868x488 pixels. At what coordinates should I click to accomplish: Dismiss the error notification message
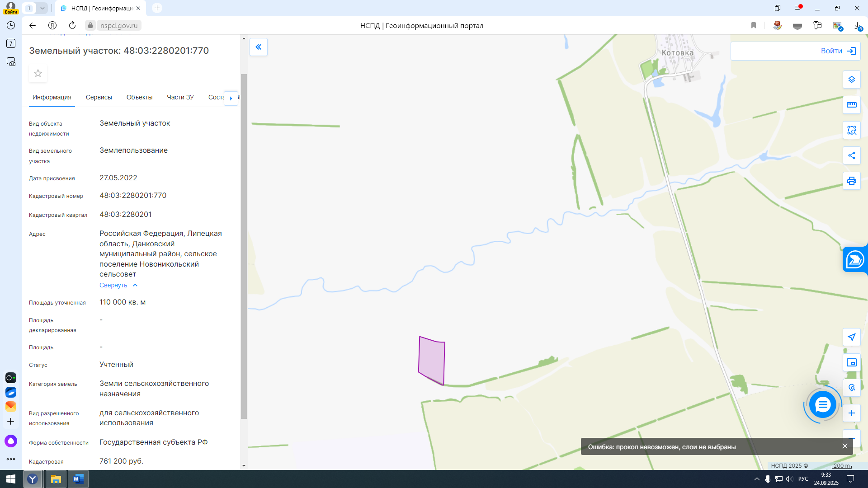tap(844, 446)
